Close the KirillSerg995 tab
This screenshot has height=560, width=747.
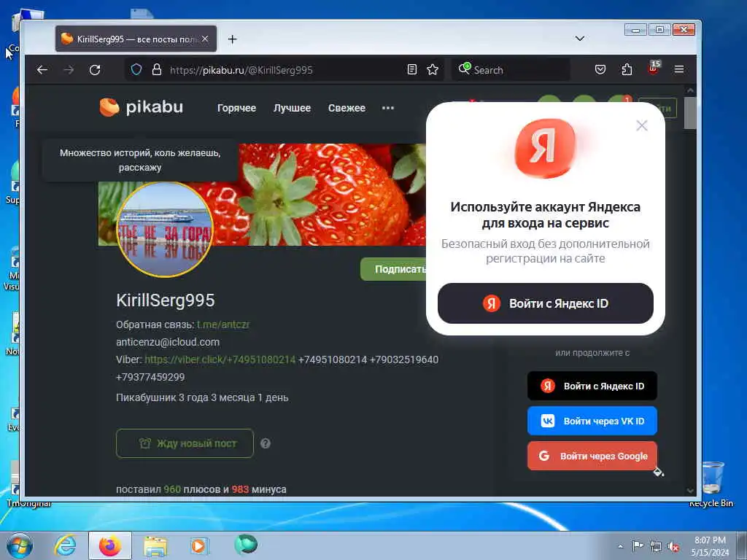[x=205, y=39]
